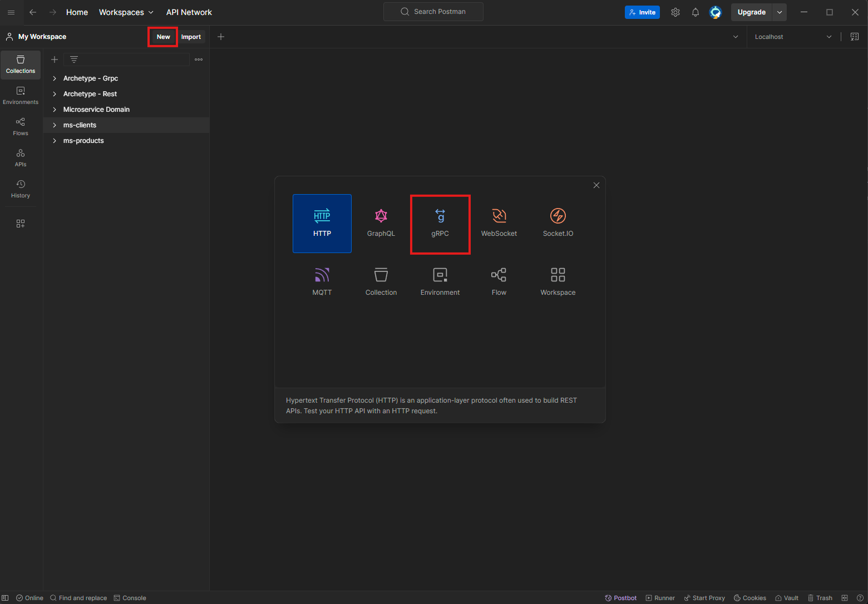This screenshot has height=604, width=868.
Task: Go back with the left arrow
Action: [x=33, y=12]
